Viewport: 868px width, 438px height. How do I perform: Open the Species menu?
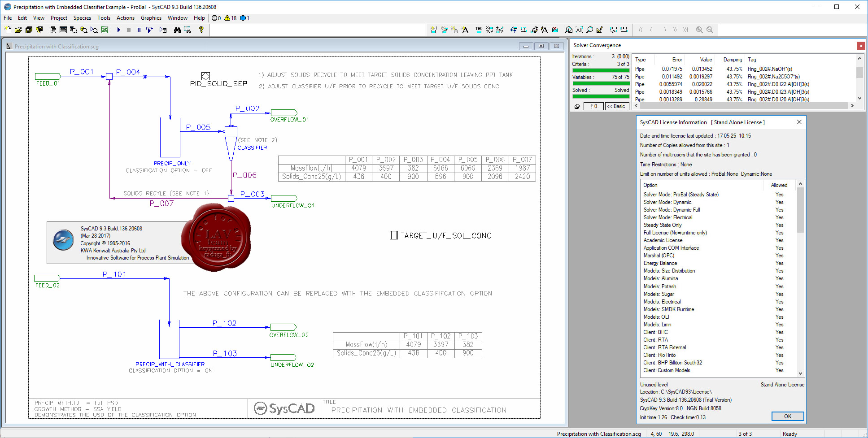click(82, 18)
